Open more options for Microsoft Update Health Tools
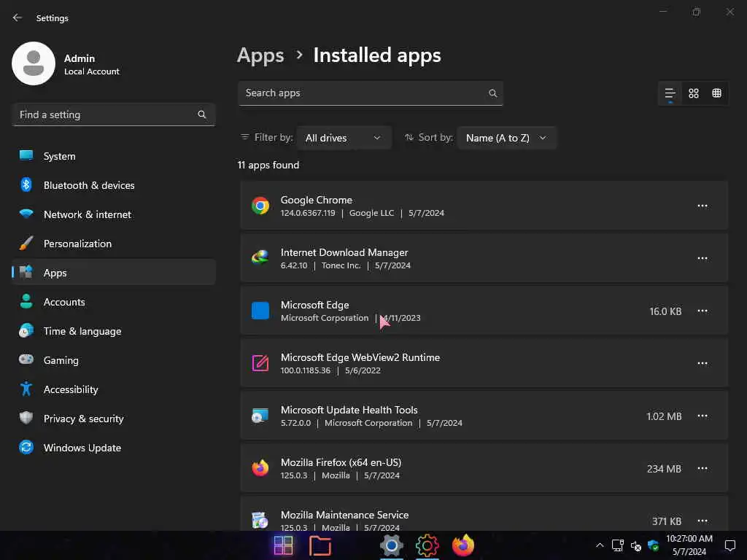 (x=703, y=416)
